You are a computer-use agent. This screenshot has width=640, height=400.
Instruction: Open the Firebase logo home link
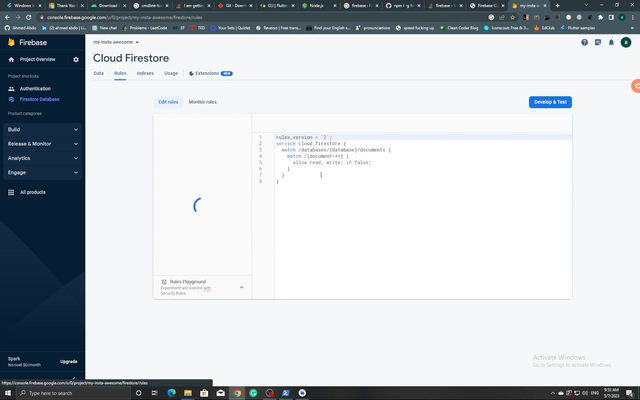coord(27,42)
